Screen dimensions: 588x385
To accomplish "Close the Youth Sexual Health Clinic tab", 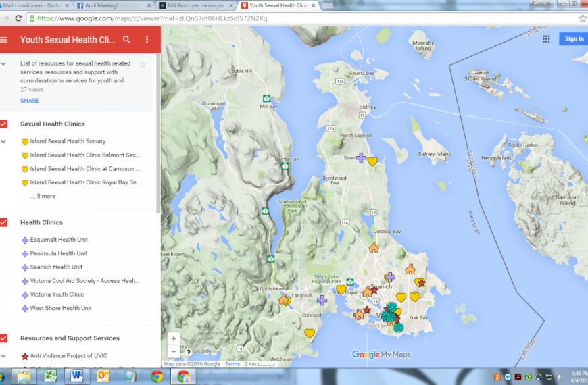I will click(x=313, y=5).
